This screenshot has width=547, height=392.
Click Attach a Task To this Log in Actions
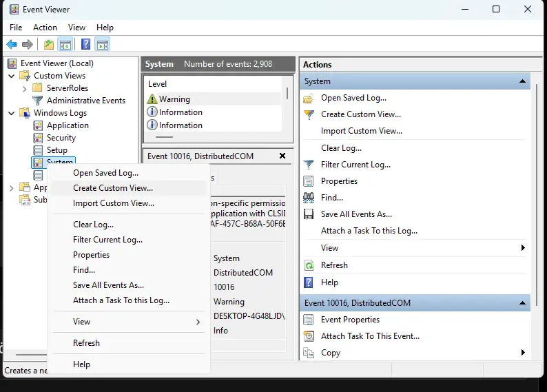coord(369,231)
